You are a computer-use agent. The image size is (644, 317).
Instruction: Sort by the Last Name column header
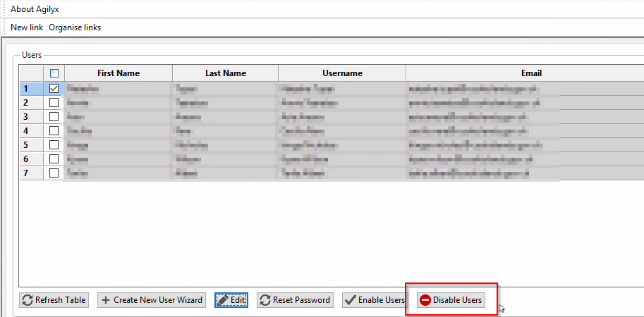225,73
